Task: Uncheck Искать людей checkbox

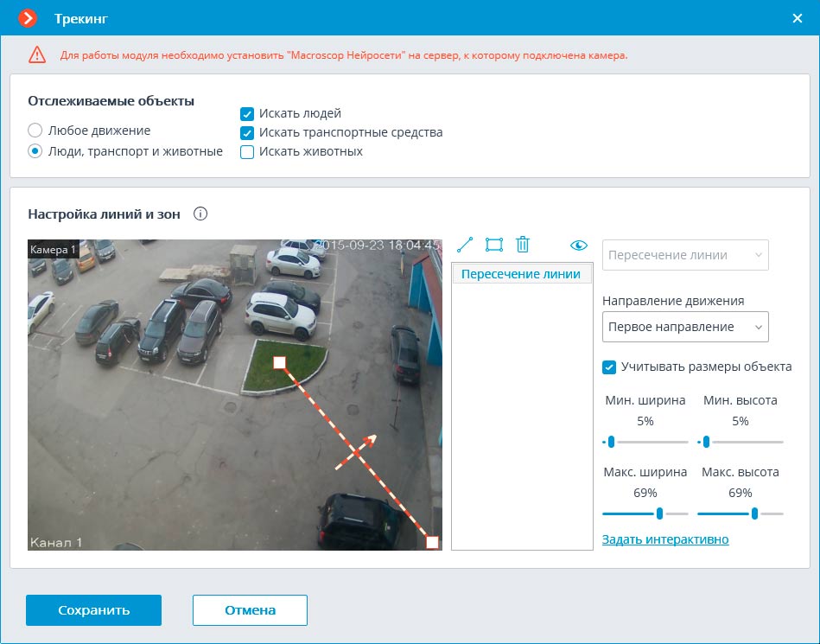Action: click(247, 114)
